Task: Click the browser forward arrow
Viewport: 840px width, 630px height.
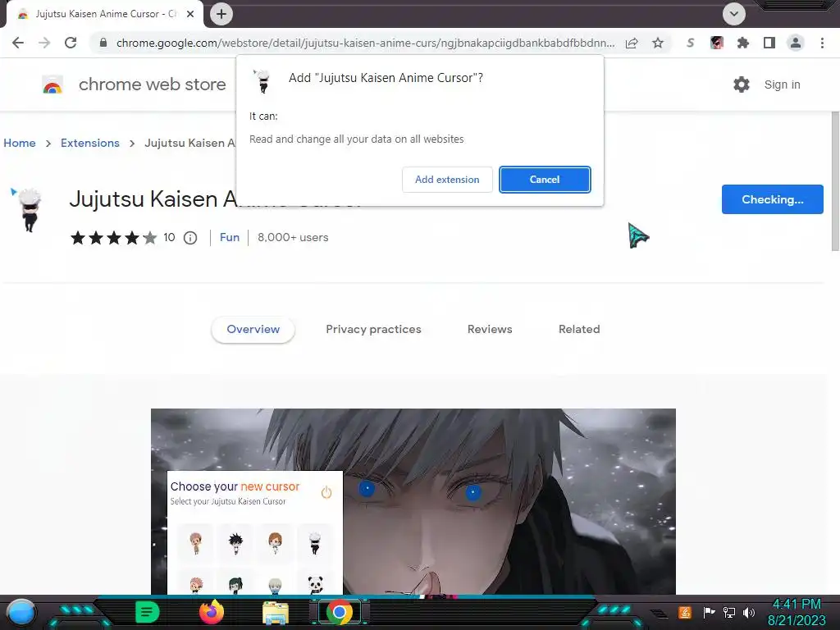Action: 44,43
